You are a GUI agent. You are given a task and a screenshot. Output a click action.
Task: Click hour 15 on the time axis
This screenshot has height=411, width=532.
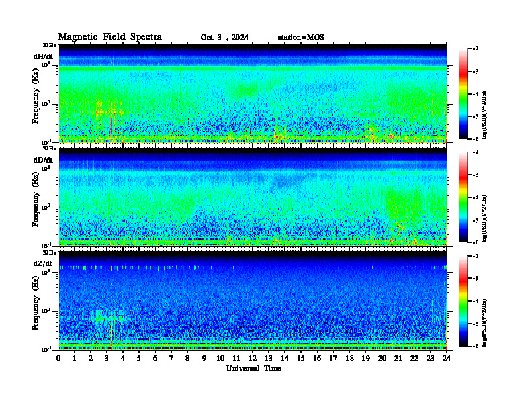(x=301, y=358)
